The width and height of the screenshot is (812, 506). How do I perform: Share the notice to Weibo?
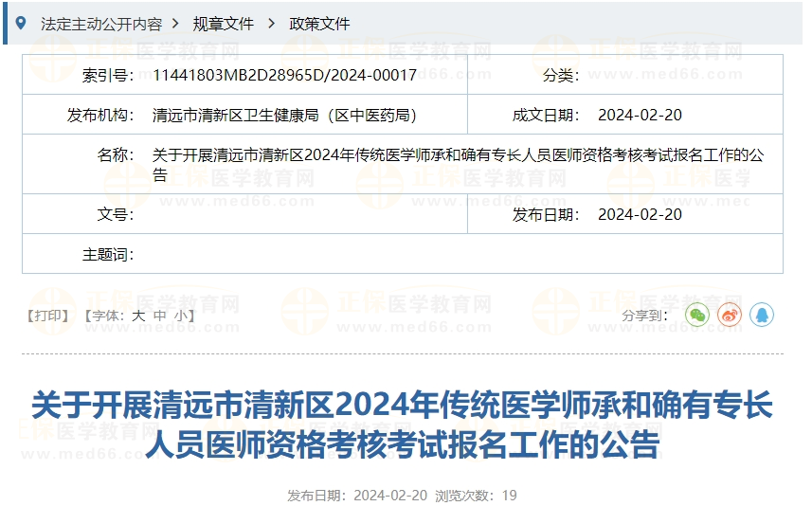pyautogui.click(x=730, y=315)
